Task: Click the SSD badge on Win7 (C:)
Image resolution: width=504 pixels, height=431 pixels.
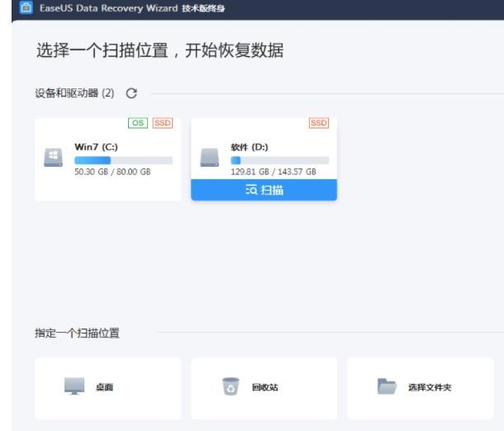Action: click(163, 123)
